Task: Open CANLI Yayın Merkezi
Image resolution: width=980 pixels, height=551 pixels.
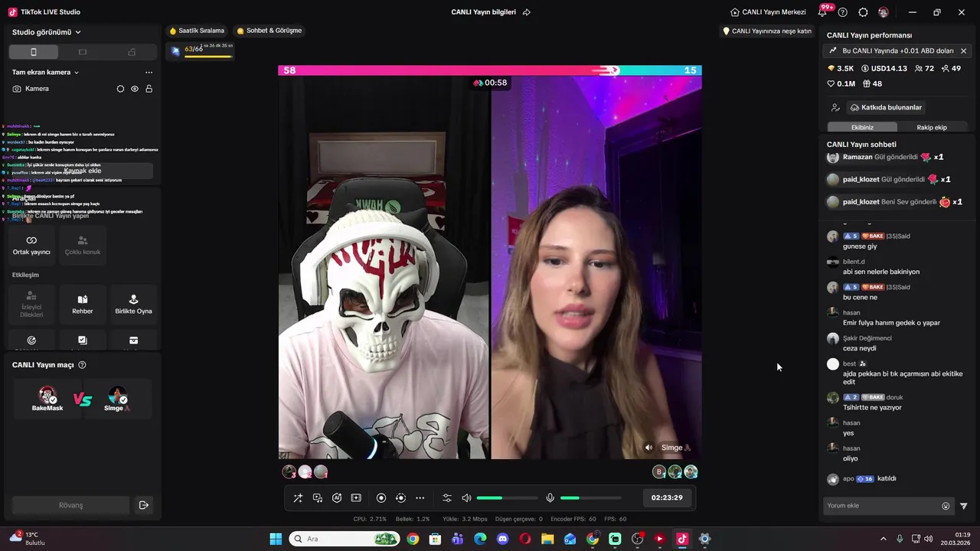Action: pos(768,12)
